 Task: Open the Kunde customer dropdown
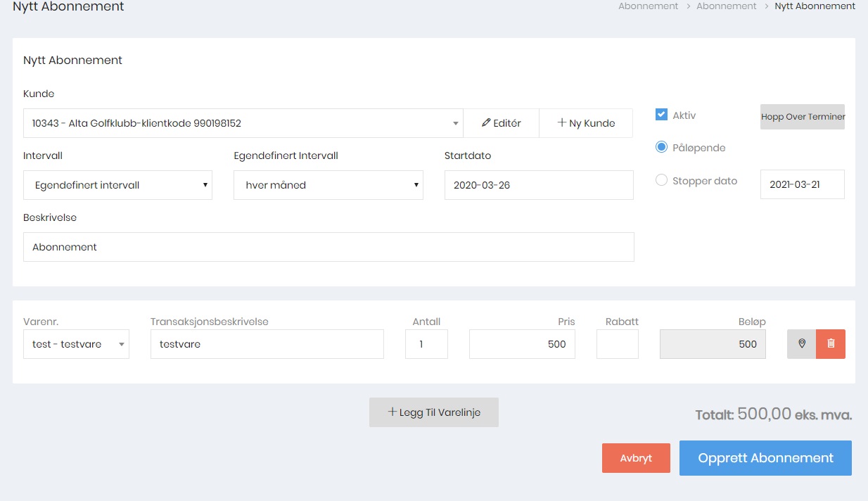[243, 123]
